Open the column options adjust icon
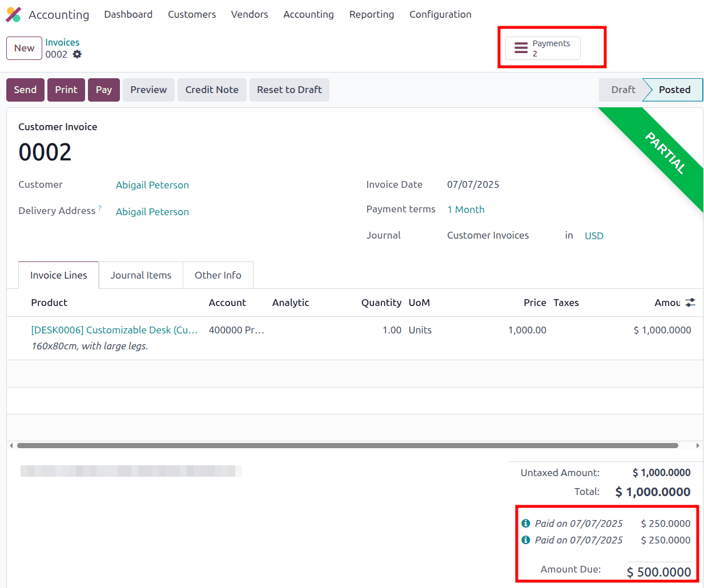704x588 pixels. 690,303
